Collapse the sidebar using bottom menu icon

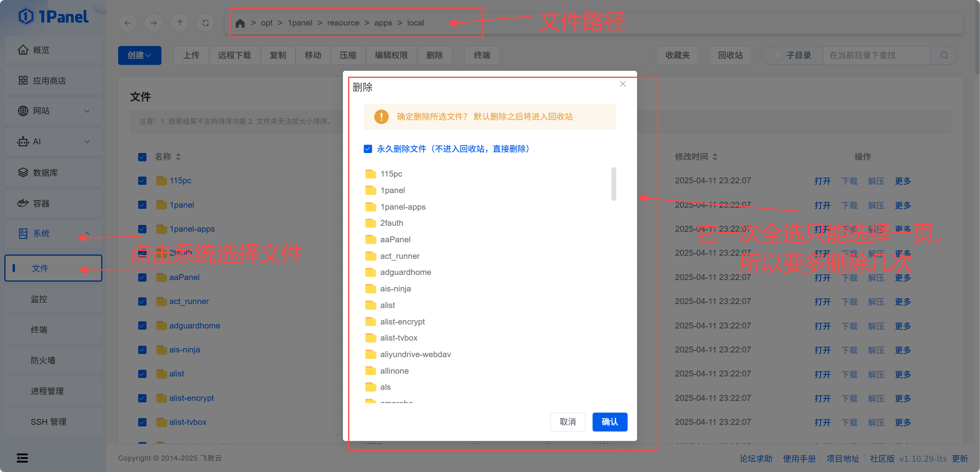tap(22, 458)
